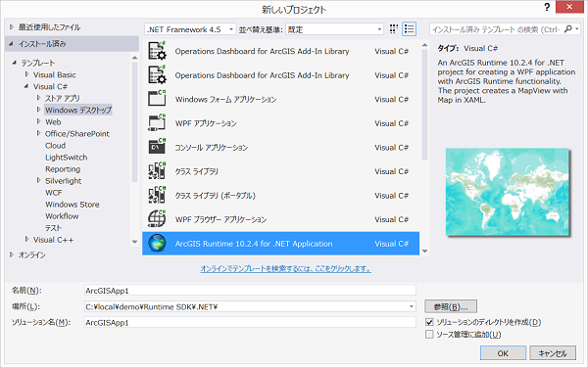The width and height of the screenshot is (588, 368).
Task: Select テスト in template tree
Action: coord(54,228)
